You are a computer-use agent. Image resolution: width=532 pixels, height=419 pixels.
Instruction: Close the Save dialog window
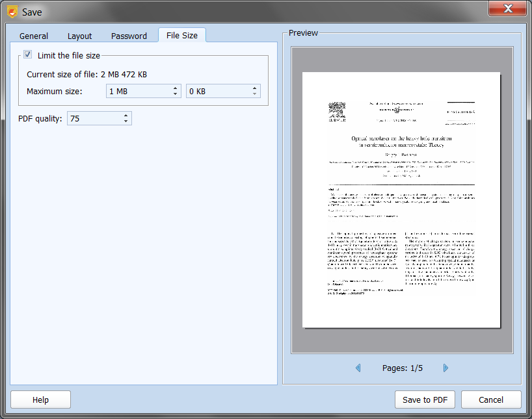tap(509, 8)
